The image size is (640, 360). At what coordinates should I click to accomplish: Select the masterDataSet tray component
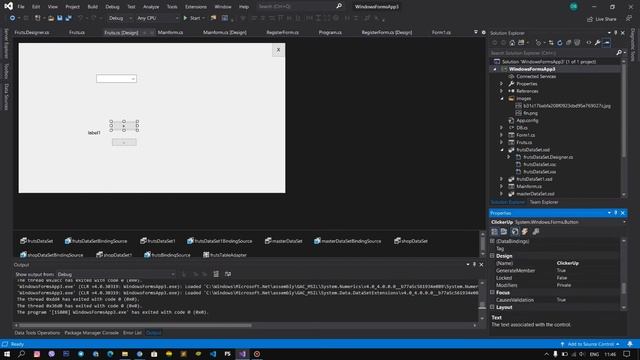(x=284, y=241)
